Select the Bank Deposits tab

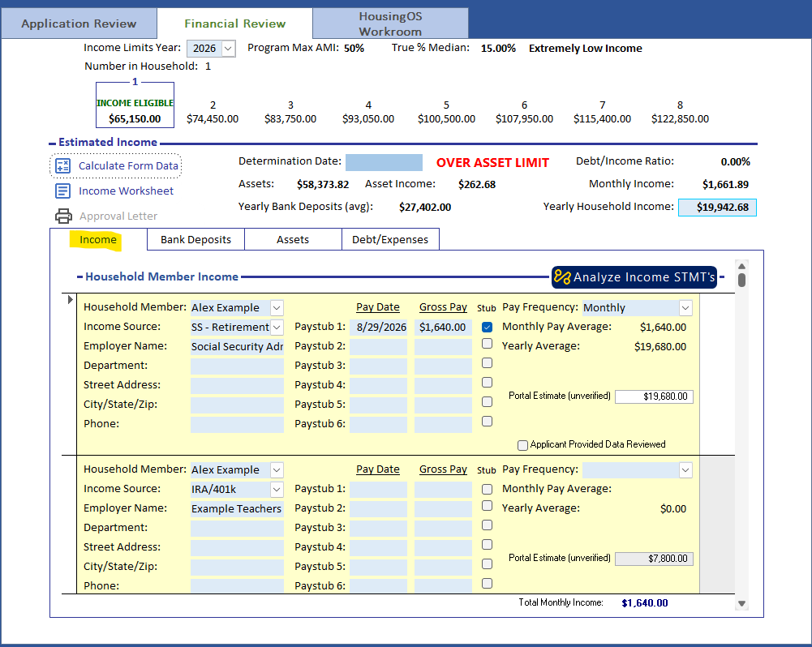coord(195,240)
